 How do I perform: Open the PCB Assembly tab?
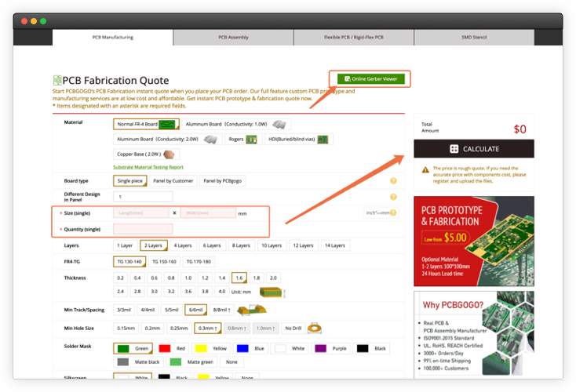pos(233,37)
